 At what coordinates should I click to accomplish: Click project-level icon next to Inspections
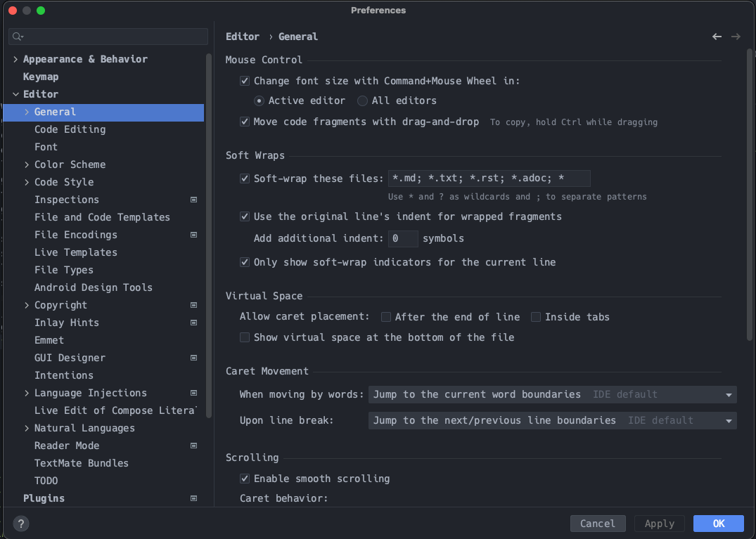[194, 200]
